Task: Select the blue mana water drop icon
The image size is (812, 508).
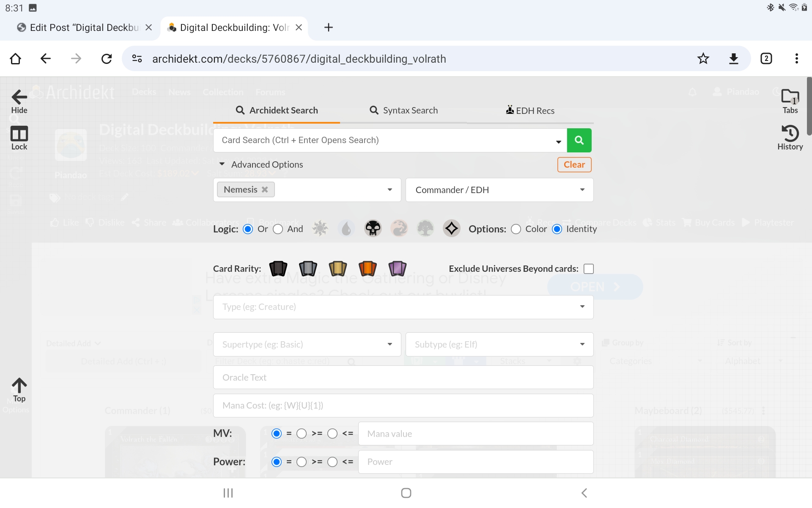Action: (346, 229)
